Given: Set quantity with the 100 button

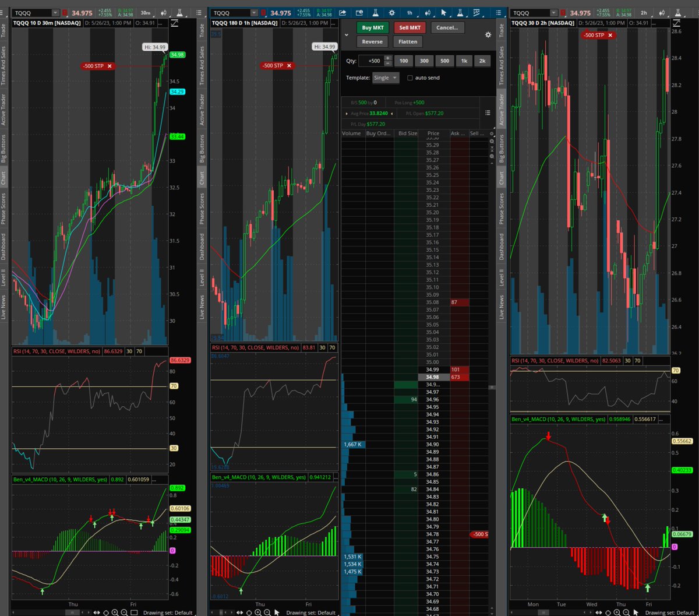Looking at the screenshot, I should (x=404, y=61).
